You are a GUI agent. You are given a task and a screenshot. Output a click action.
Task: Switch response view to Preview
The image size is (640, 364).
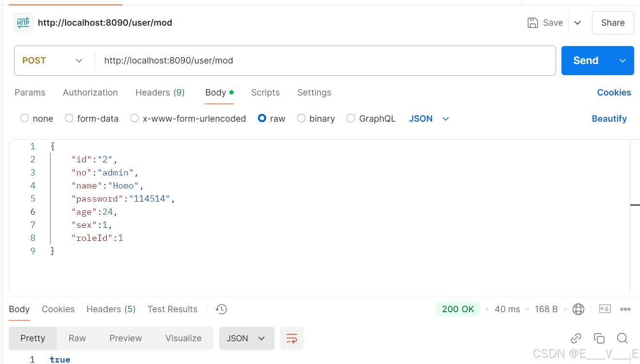(126, 338)
